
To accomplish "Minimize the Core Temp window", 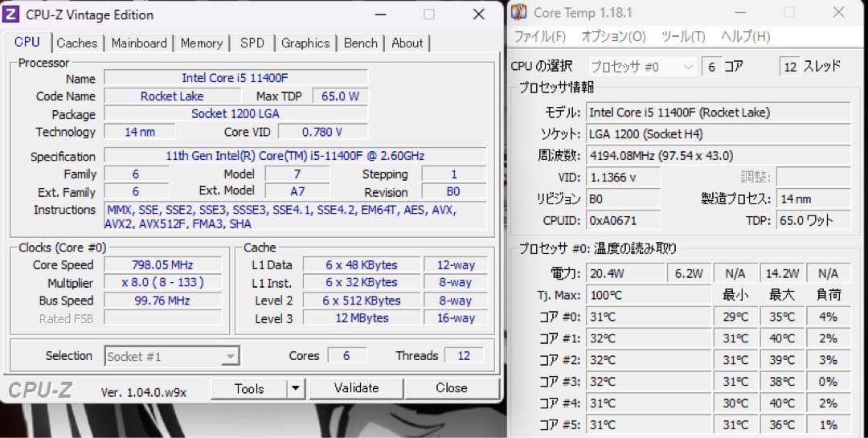I will (740, 12).
